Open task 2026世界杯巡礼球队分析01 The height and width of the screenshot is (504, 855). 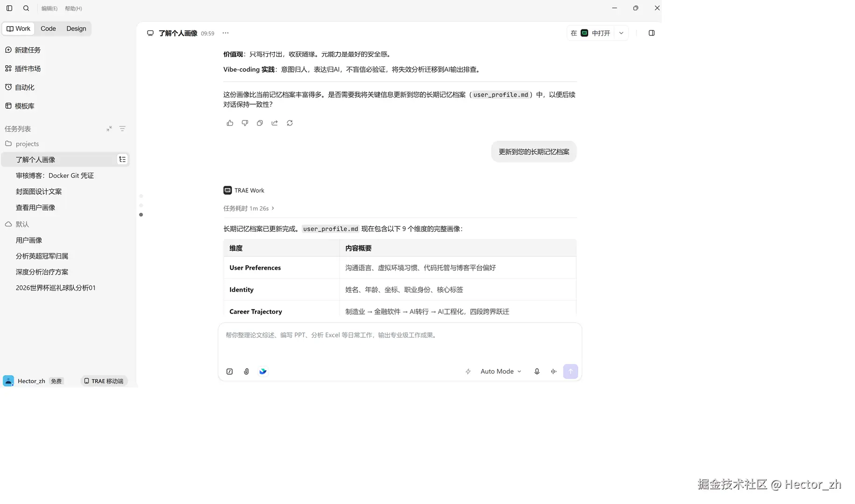click(56, 287)
